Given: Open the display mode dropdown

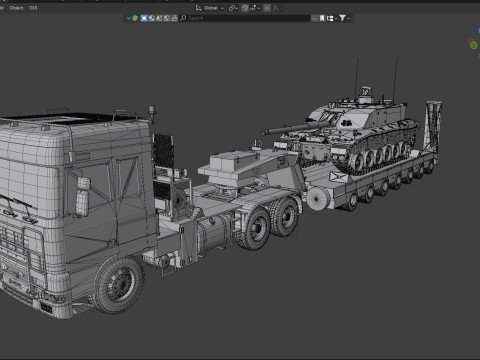Looking at the screenshot, I should click(331, 18).
